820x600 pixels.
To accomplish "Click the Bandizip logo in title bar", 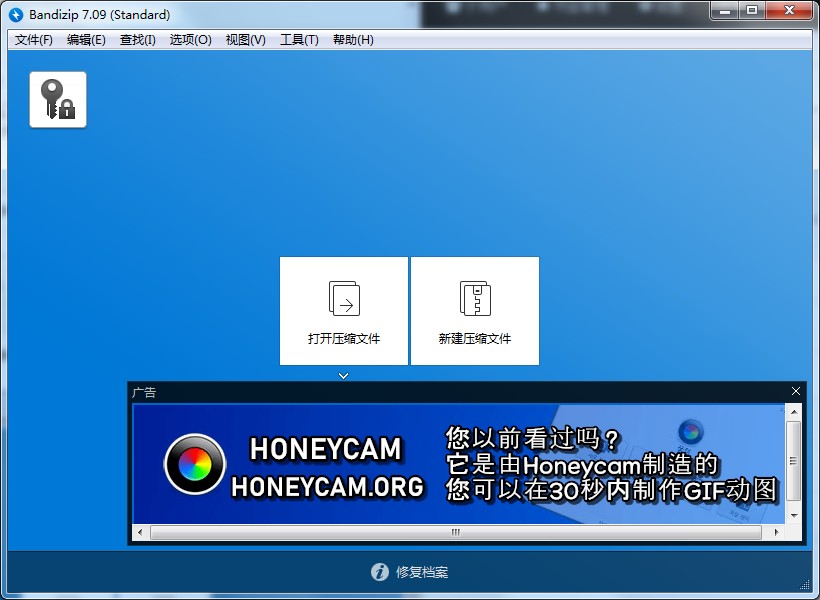I will (15, 14).
